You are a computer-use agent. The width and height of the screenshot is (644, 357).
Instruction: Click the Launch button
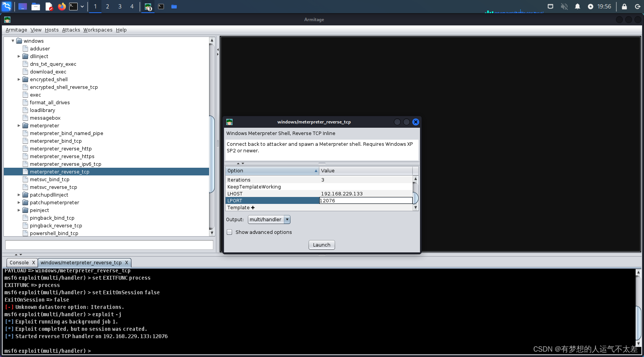coord(322,245)
